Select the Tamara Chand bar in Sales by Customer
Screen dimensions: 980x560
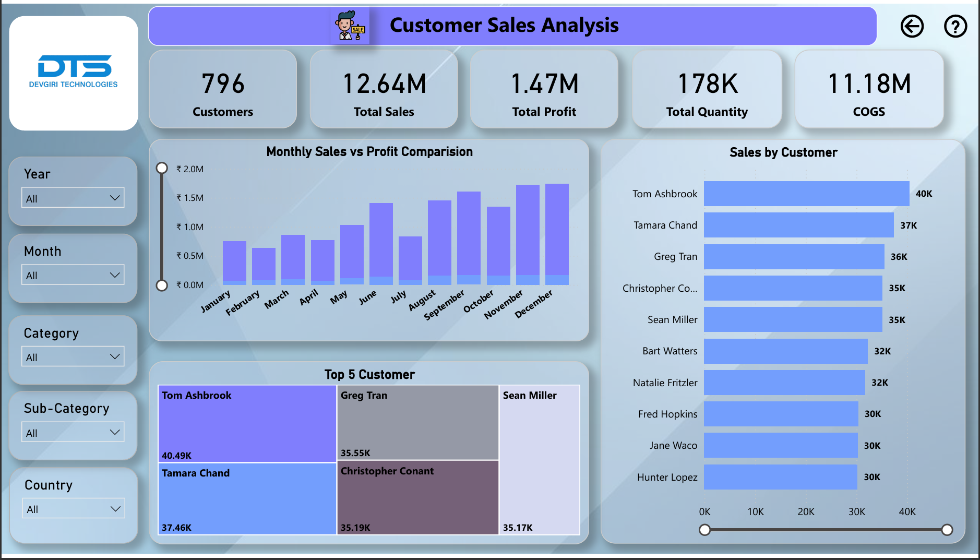(x=798, y=225)
